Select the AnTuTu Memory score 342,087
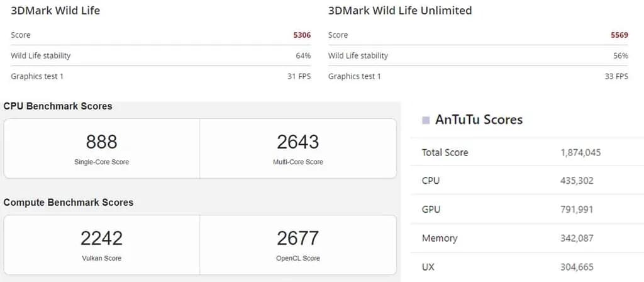Screen dimensions: 644x282 (577, 239)
